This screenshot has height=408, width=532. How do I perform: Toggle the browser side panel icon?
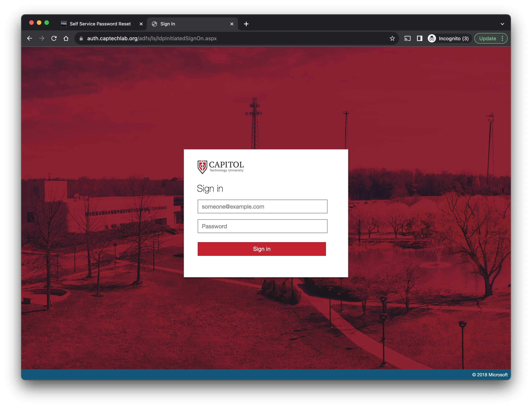pyautogui.click(x=419, y=38)
